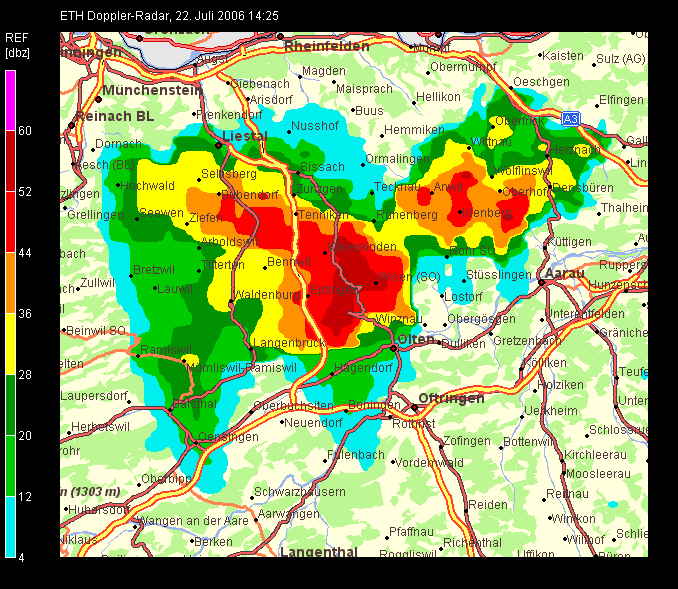Click the Bubendorf label
The image size is (678, 589).
point(249,195)
